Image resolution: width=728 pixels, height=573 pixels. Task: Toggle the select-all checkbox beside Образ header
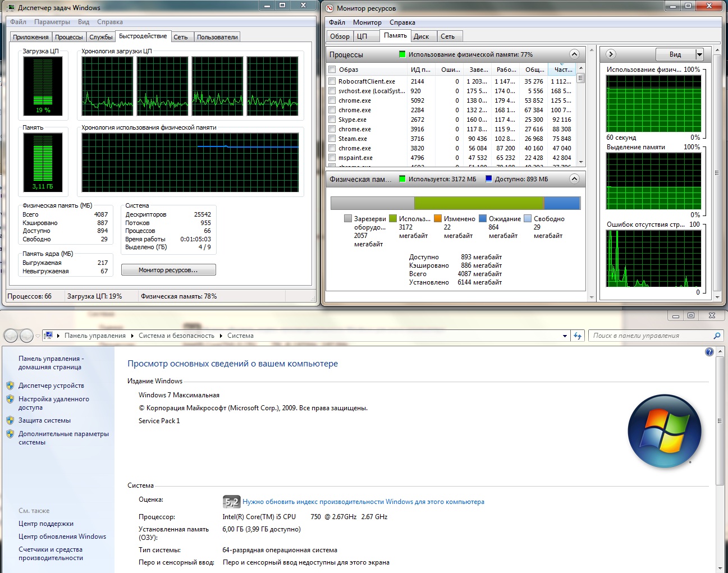tap(332, 70)
